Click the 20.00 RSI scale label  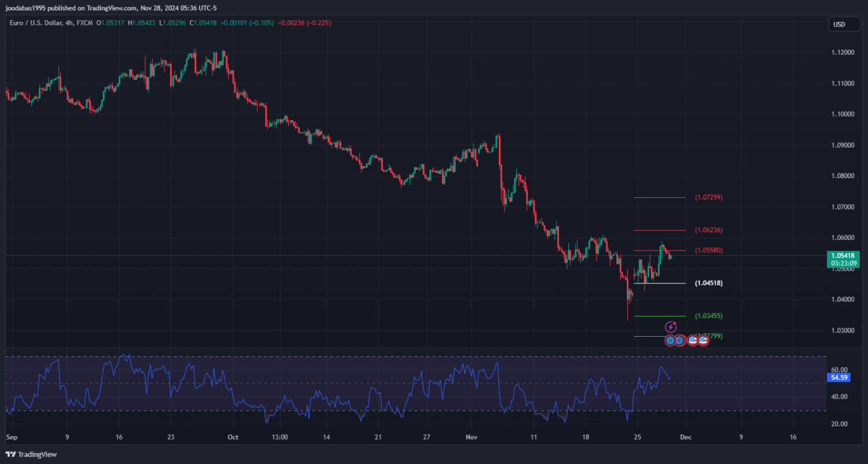click(x=839, y=424)
